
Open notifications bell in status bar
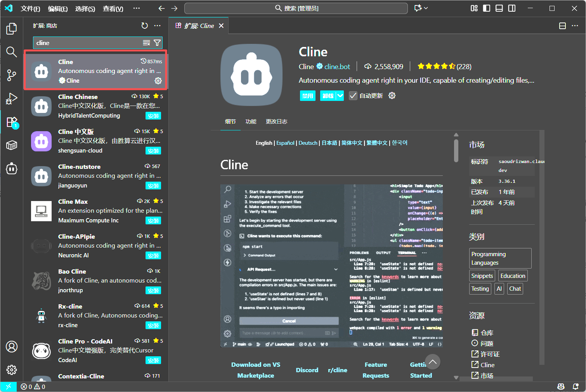[x=576, y=387]
